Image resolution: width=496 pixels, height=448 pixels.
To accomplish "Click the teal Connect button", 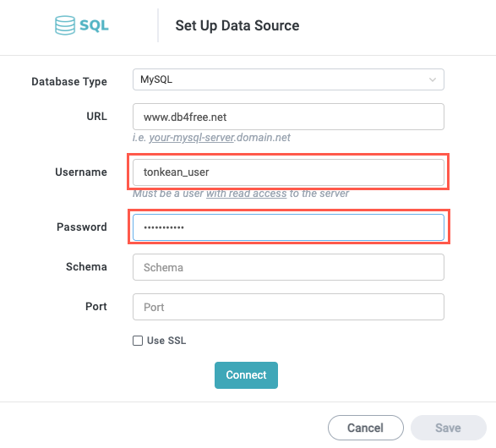I will [x=246, y=375].
